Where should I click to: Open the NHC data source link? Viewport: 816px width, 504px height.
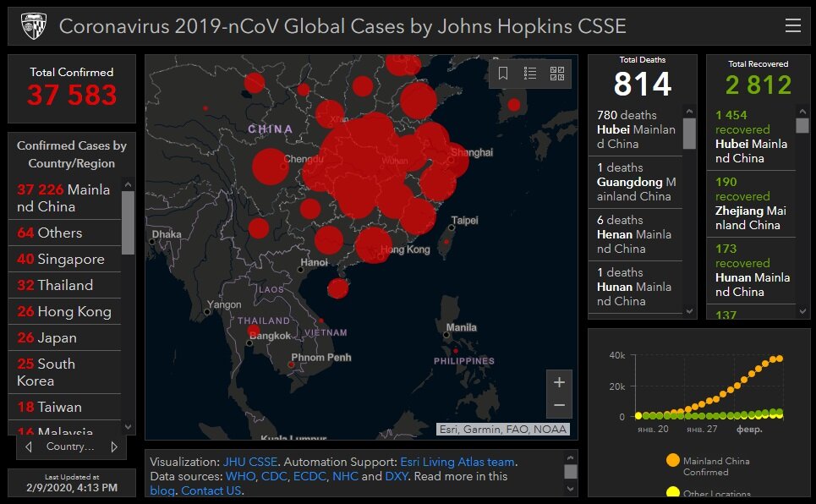[345, 476]
